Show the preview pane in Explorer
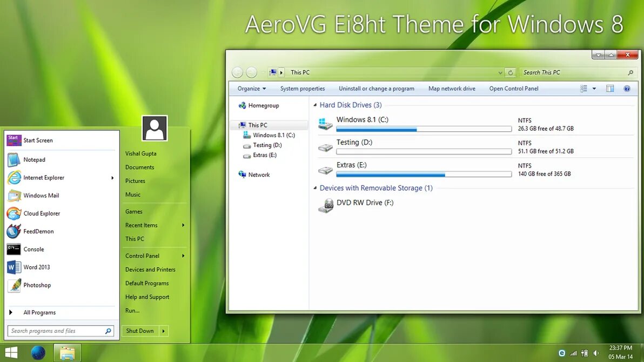 pyautogui.click(x=610, y=89)
